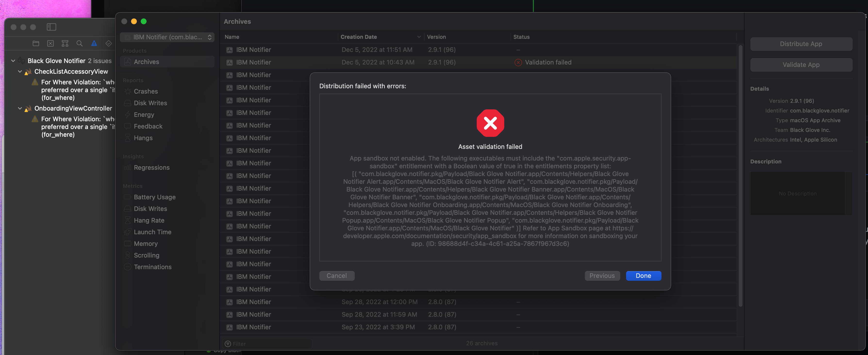The width and height of the screenshot is (868, 355).
Task: Click the Validate App button
Action: click(801, 65)
